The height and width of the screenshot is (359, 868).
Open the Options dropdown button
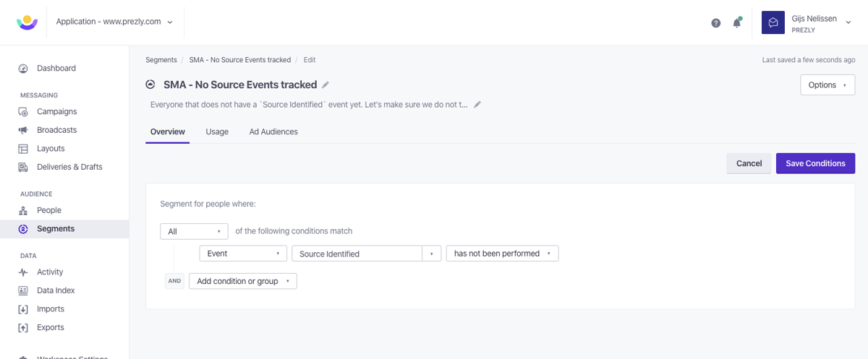827,85
